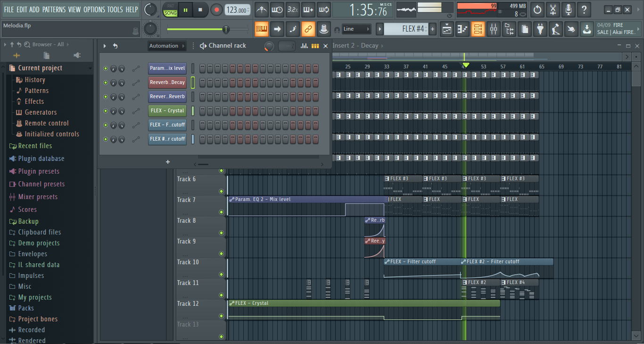Open the tempo tapper icon
Viewport: 644px width, 344px height.
pyautogui.click(x=556, y=29)
